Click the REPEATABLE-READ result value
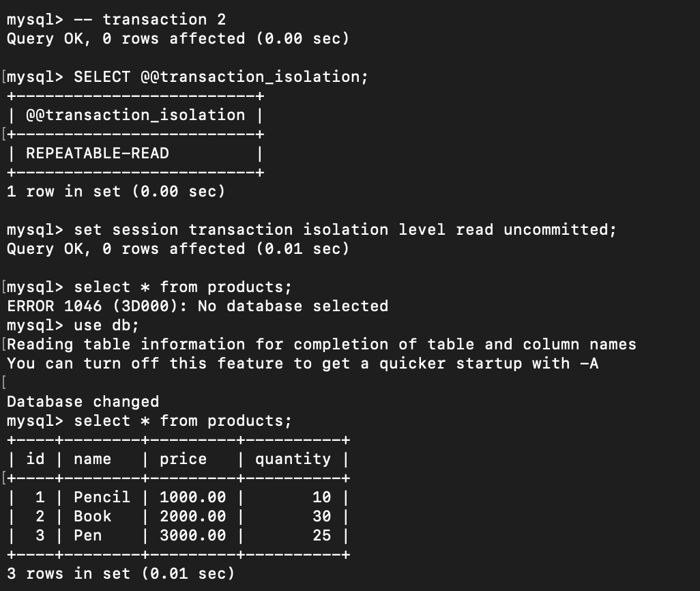Viewport: 700px width, 591px height. tap(98, 154)
